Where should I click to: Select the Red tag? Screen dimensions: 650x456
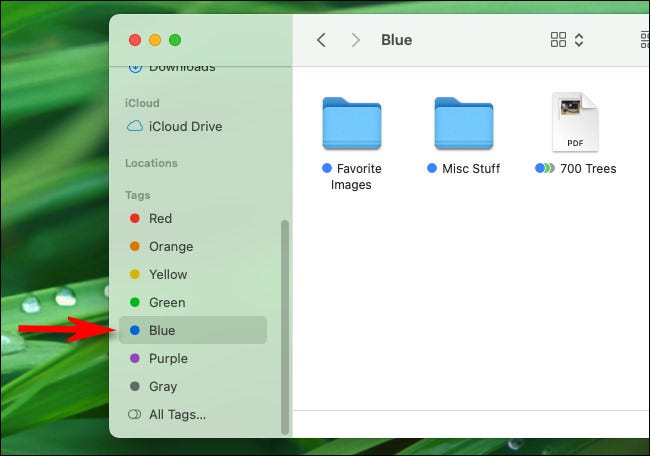coord(160,218)
